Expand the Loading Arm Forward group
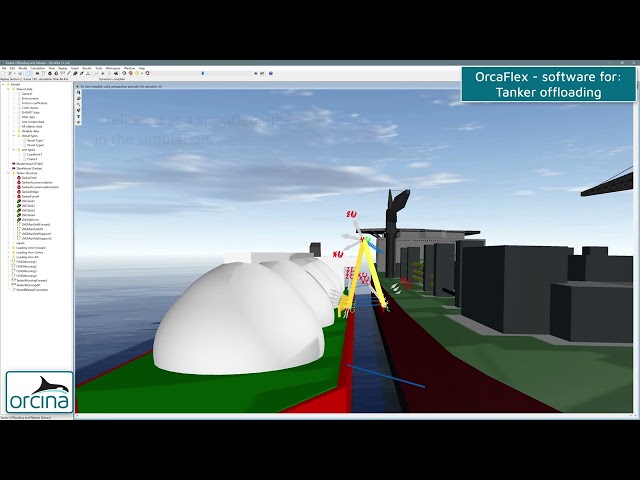 tap(8, 248)
